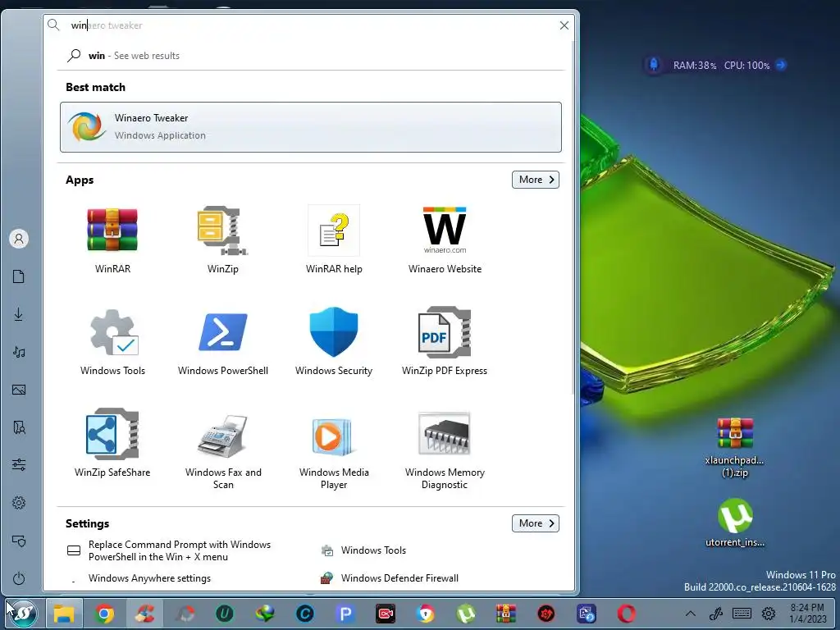Screen dimensions: 840x630
Task: Open the touch keyboard tray icon
Action: click(742, 614)
